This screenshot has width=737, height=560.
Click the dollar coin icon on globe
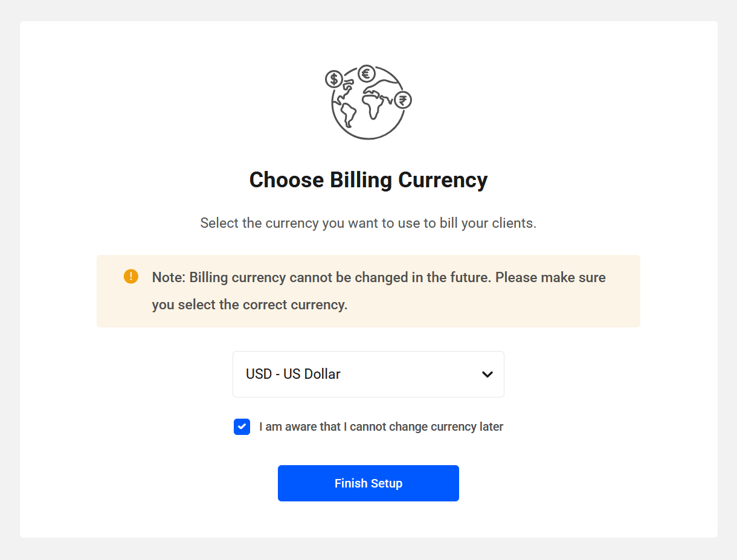click(333, 79)
